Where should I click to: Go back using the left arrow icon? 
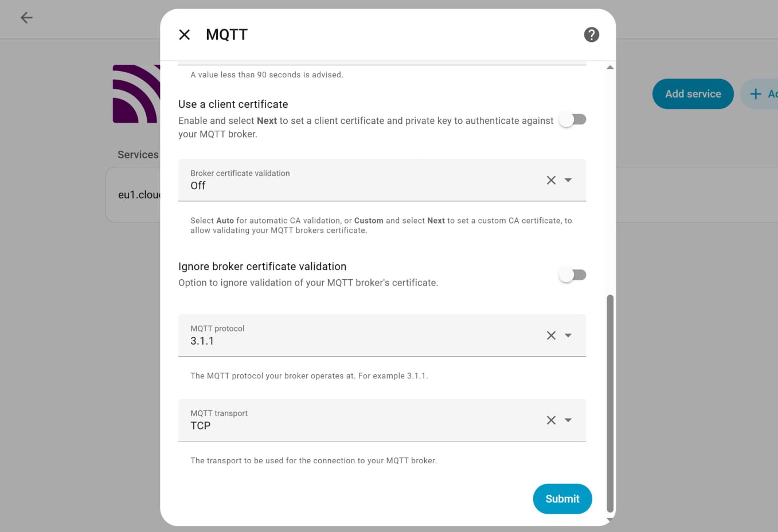coord(26,18)
